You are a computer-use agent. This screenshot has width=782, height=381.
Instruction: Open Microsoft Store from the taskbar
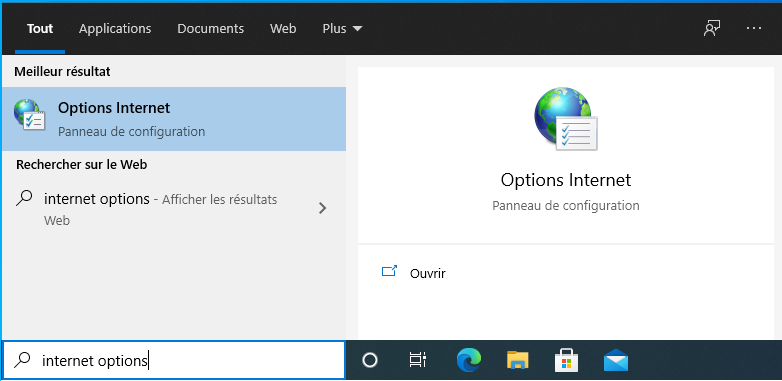tap(566, 360)
